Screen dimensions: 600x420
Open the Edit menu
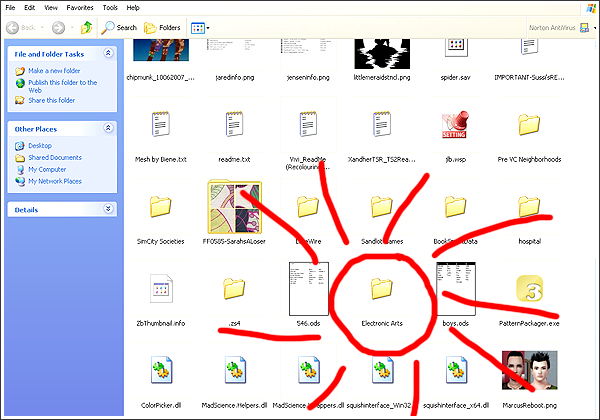click(x=29, y=8)
